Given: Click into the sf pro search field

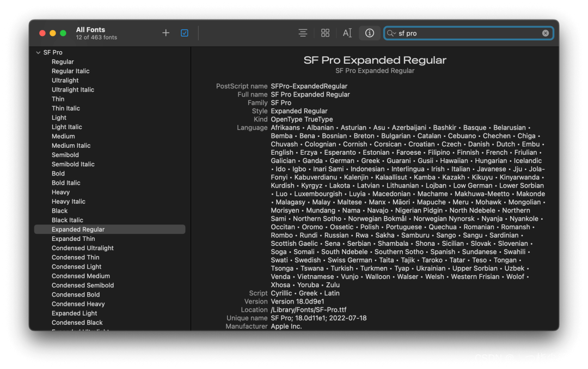Looking at the screenshot, I should point(469,33).
